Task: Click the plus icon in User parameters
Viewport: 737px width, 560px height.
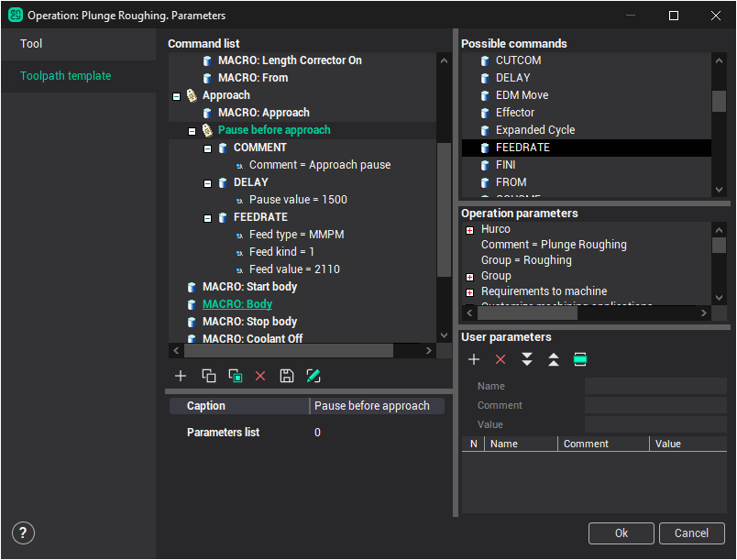Action: tap(474, 359)
